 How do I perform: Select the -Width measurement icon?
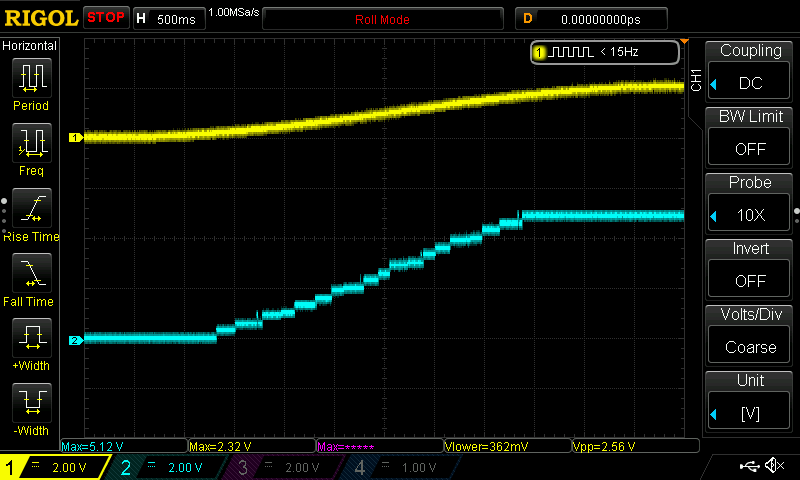click(32, 402)
